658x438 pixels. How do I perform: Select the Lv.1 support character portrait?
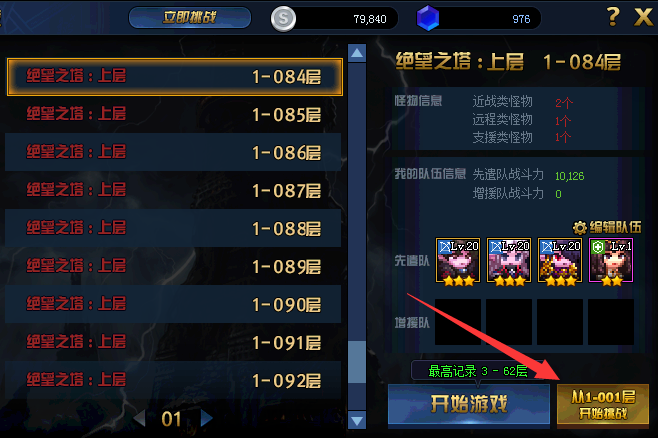pos(611,260)
